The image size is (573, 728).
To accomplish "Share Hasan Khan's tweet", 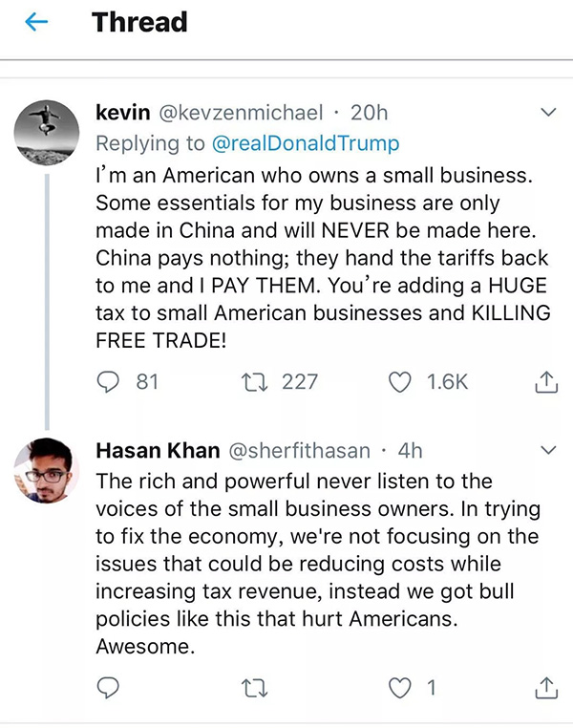I will pos(544,687).
